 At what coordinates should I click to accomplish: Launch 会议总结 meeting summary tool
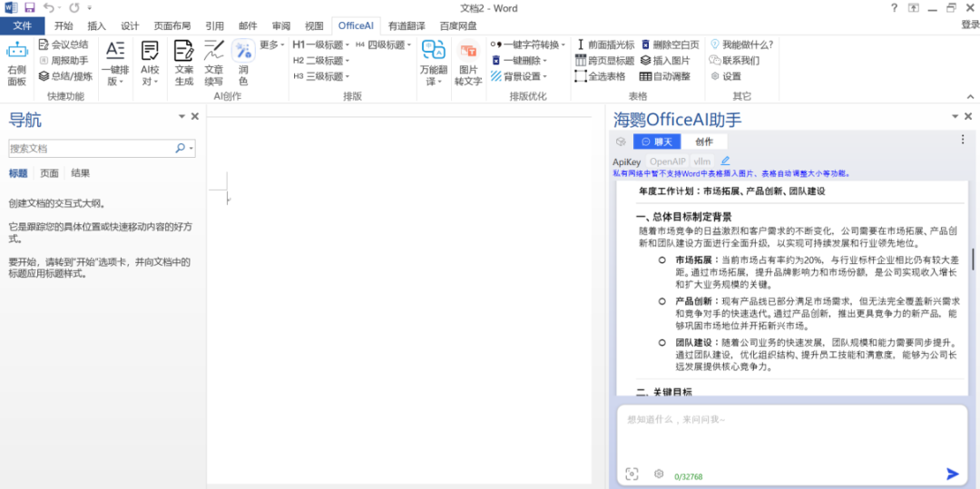coord(64,44)
